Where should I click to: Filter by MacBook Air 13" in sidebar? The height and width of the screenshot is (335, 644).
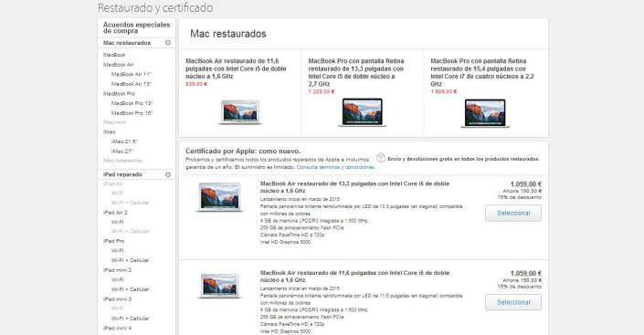(x=132, y=84)
